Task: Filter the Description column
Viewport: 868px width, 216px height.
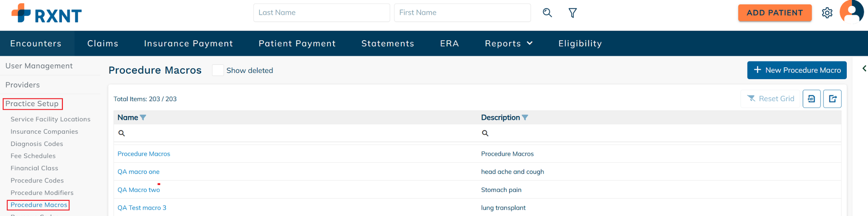Action: (525, 118)
